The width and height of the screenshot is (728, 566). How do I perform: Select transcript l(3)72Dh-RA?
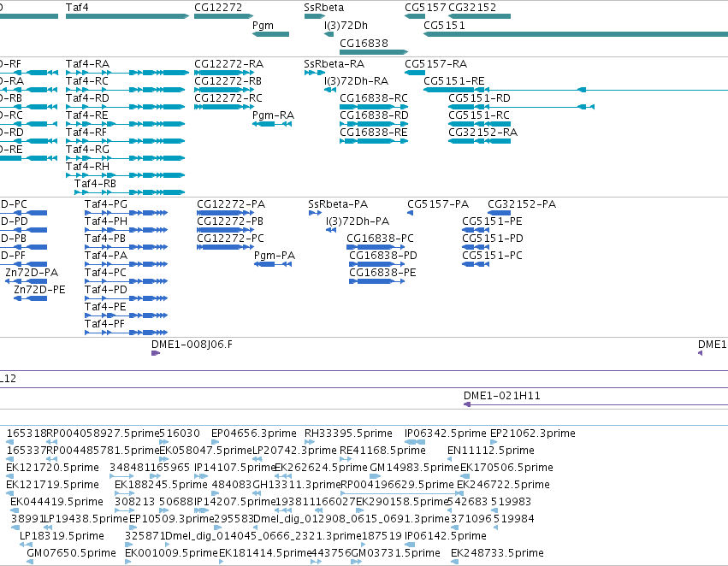click(x=357, y=81)
